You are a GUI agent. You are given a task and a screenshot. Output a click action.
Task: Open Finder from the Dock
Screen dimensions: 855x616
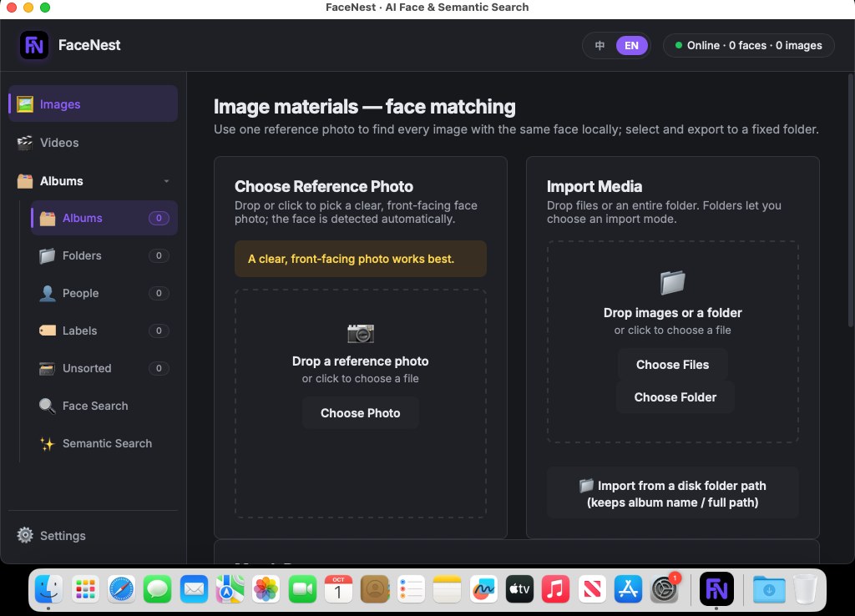tap(48, 589)
